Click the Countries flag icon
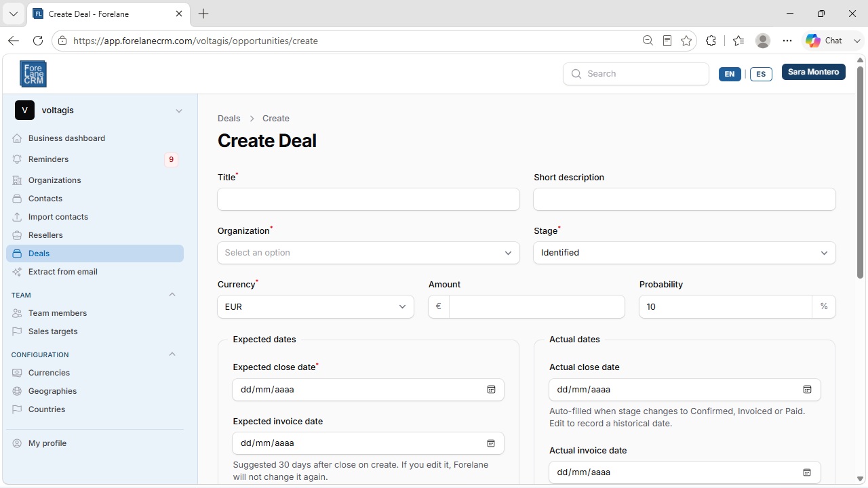The height and width of the screenshot is (488, 868). 17,409
